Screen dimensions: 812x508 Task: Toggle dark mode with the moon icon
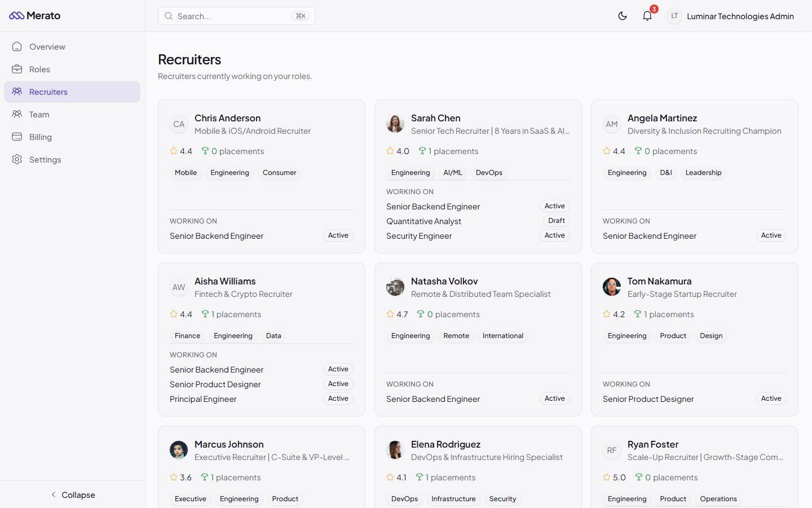623,16
